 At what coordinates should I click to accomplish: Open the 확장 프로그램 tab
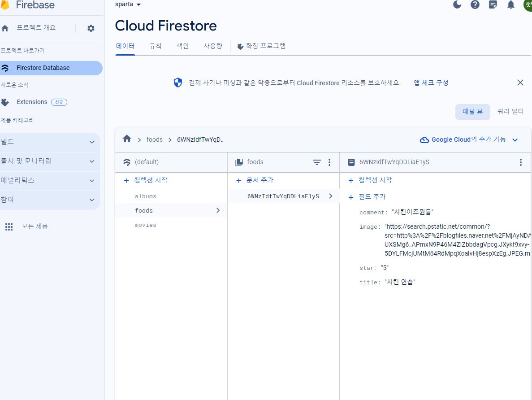[261, 46]
